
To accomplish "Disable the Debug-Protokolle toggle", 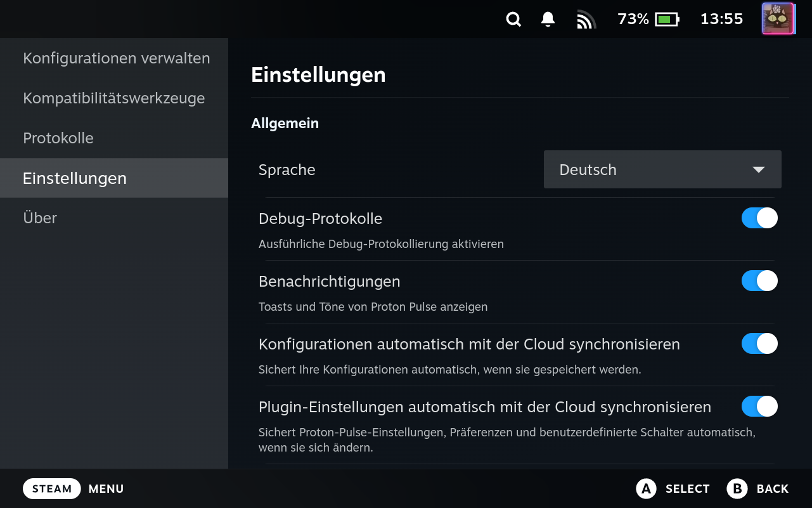I will click(759, 218).
